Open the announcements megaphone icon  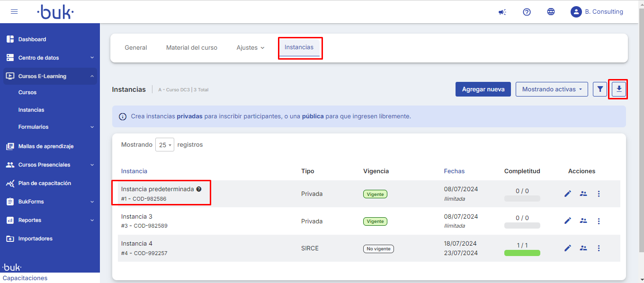point(502,12)
